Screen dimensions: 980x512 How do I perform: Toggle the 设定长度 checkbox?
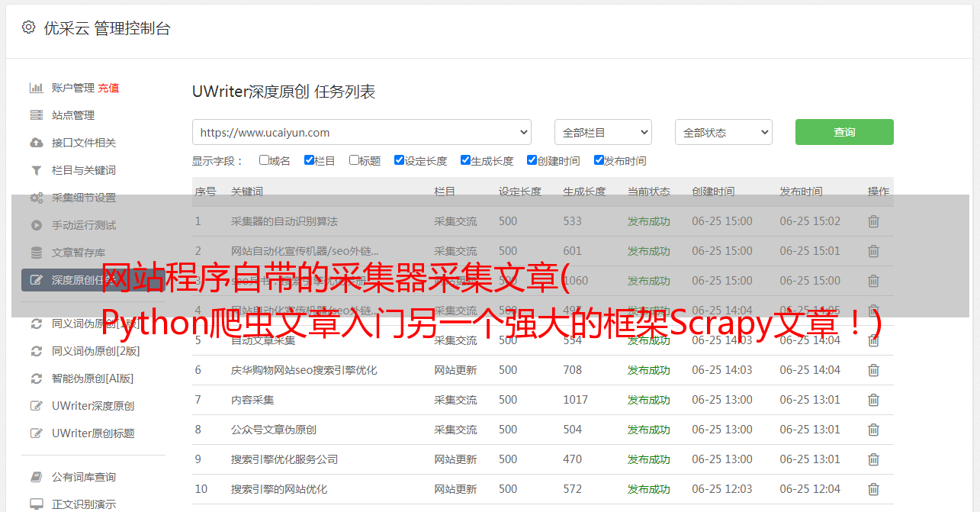399,160
